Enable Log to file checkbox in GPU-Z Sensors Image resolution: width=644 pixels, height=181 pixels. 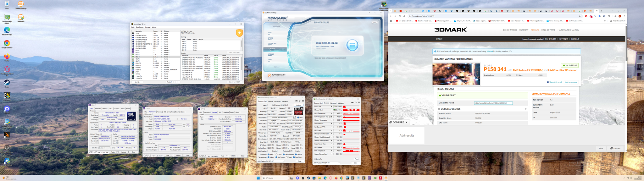point(315,159)
